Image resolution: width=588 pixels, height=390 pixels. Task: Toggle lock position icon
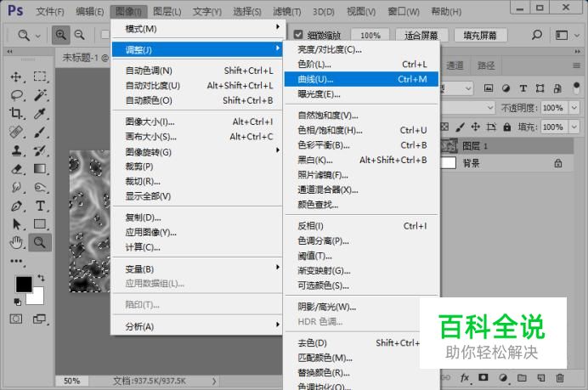pyautogui.click(x=476, y=127)
